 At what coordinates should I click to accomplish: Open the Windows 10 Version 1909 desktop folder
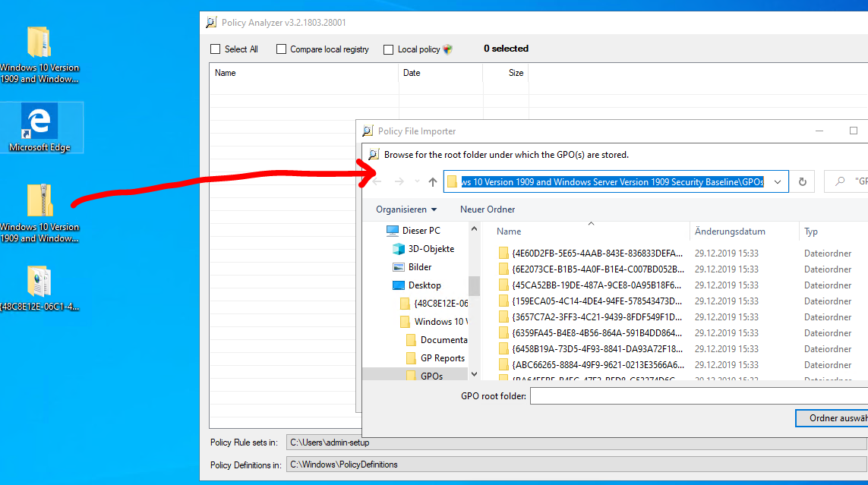(39, 54)
